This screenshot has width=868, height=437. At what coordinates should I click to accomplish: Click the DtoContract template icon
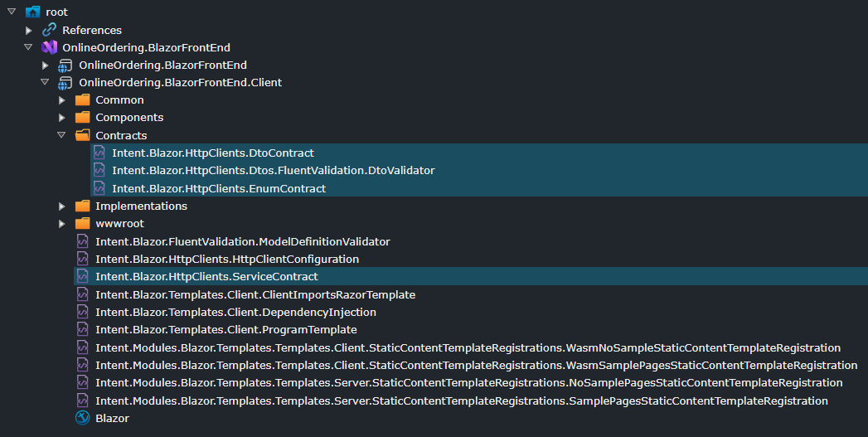tap(99, 153)
